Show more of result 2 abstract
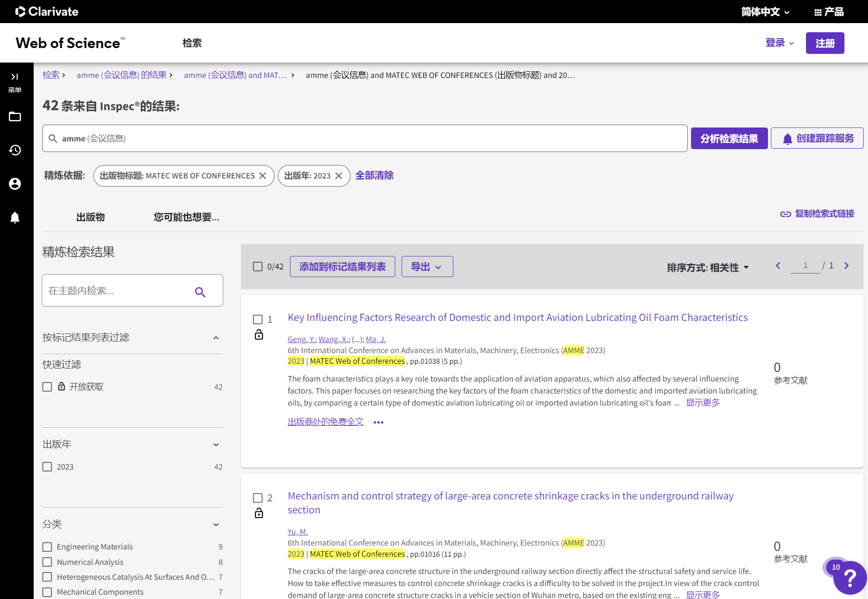 (x=703, y=595)
